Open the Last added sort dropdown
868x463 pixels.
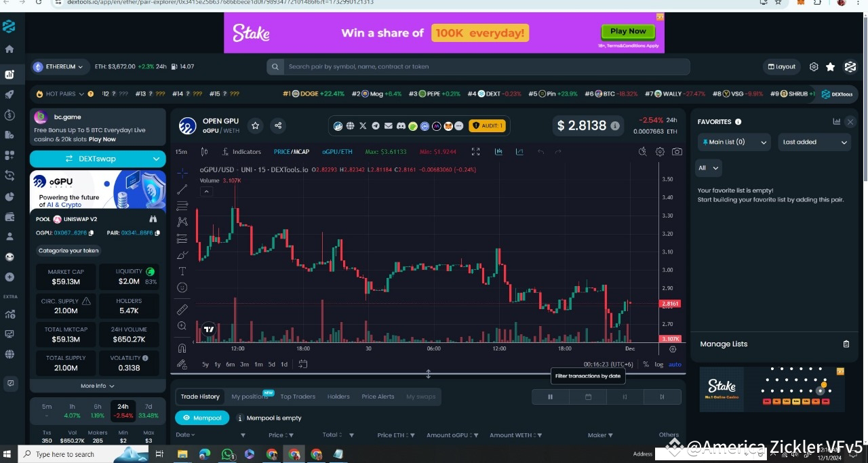(814, 142)
